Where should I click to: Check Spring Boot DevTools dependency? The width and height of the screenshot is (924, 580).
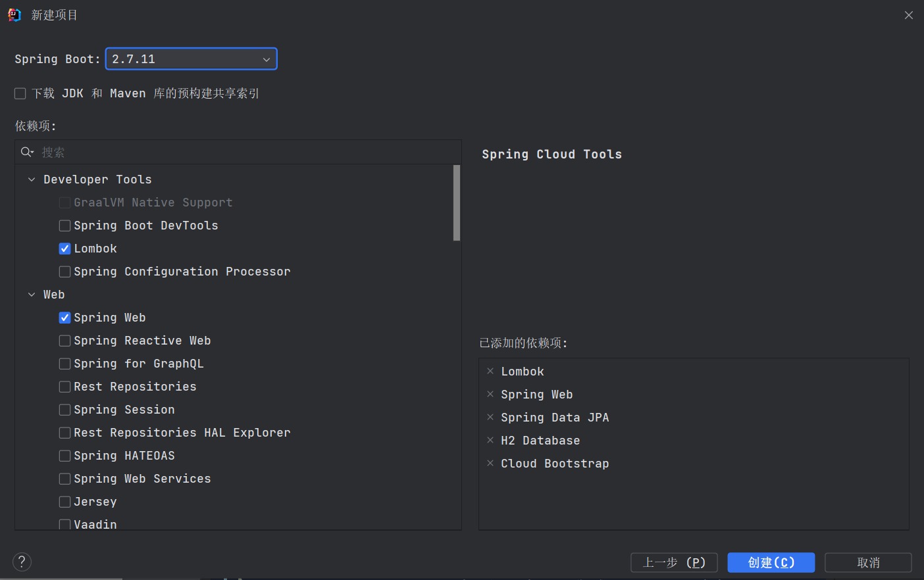click(x=64, y=226)
